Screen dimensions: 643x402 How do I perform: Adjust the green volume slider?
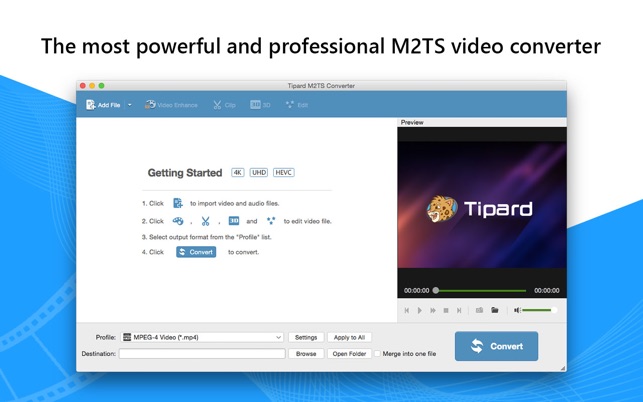[x=539, y=310]
